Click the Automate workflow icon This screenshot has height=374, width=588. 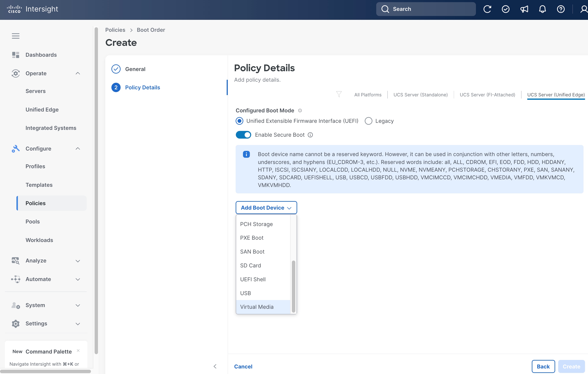pos(16,279)
